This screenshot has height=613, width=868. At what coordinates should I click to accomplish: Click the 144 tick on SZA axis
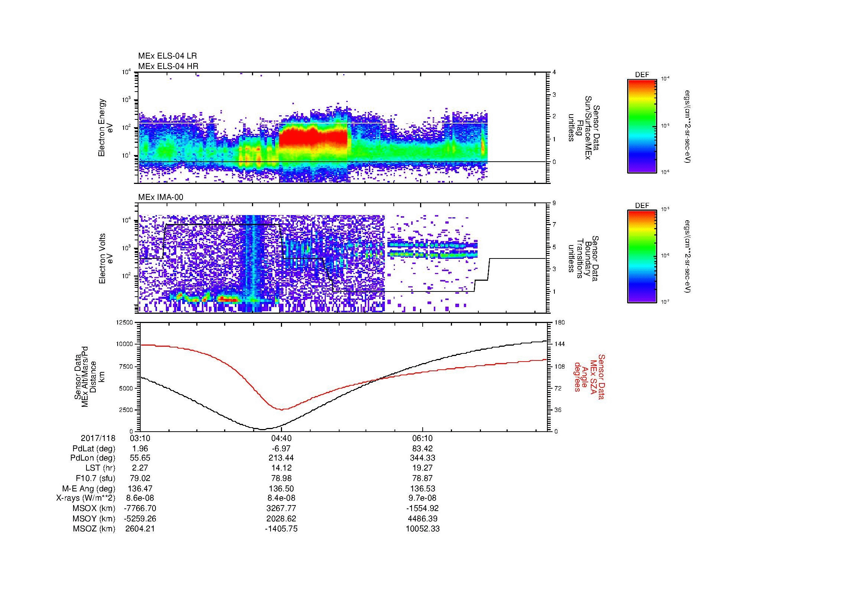(x=559, y=344)
